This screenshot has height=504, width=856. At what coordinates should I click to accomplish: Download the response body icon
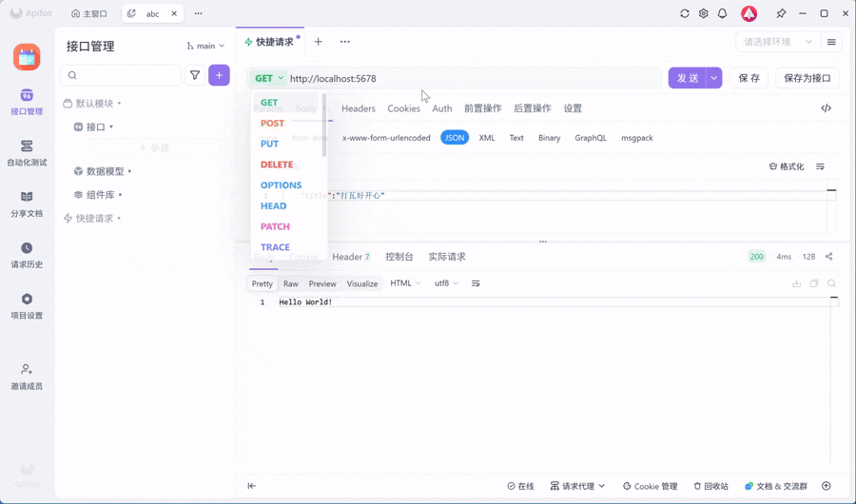796,283
